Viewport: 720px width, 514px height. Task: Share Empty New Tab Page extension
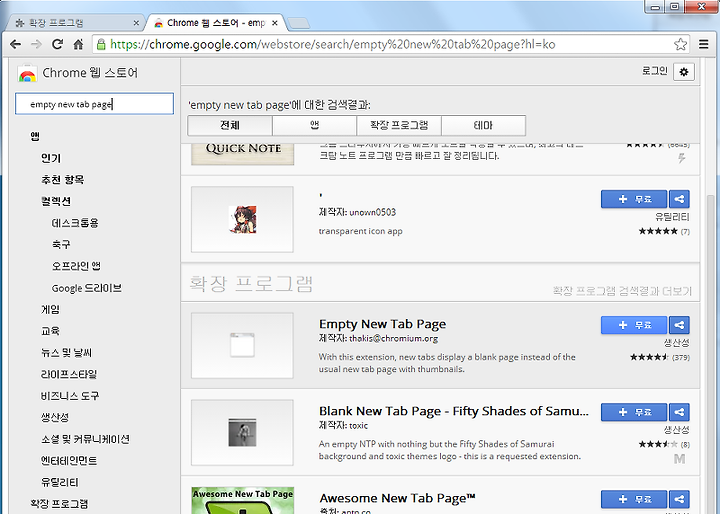(679, 325)
